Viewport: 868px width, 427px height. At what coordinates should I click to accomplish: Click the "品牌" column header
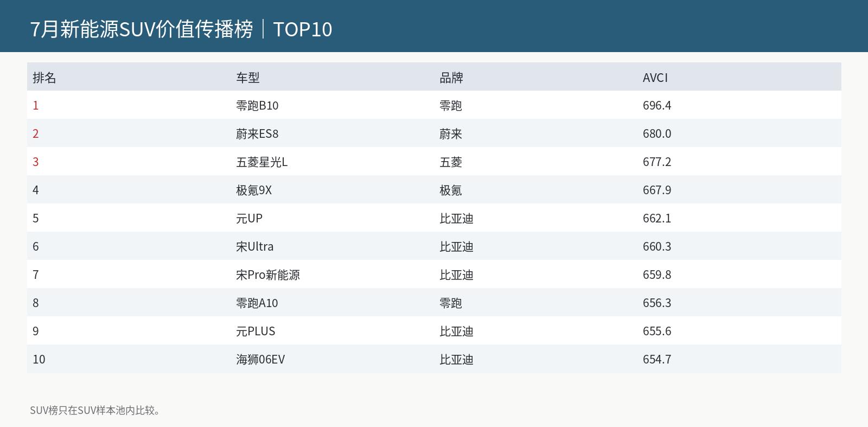coord(451,78)
